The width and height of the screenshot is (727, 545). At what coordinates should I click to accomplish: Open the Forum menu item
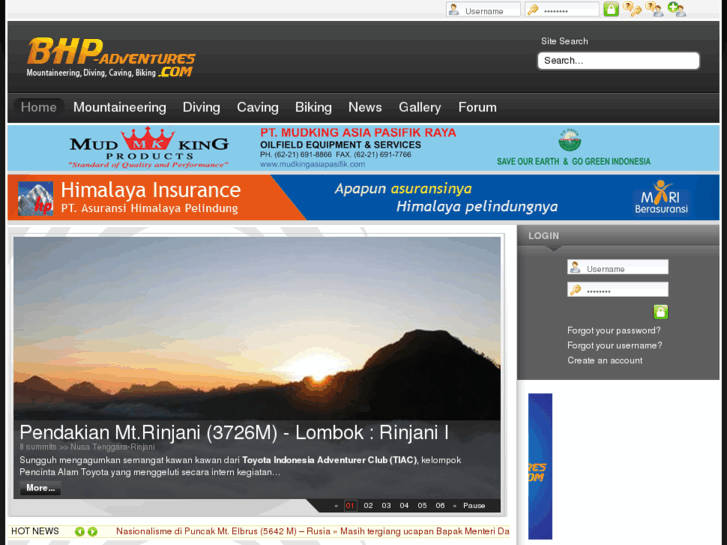(x=477, y=108)
